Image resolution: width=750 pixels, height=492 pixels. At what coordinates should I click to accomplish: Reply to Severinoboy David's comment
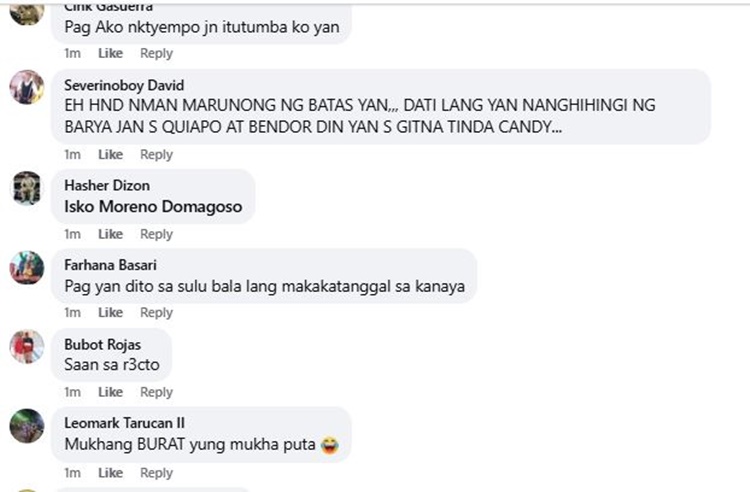tap(156, 154)
